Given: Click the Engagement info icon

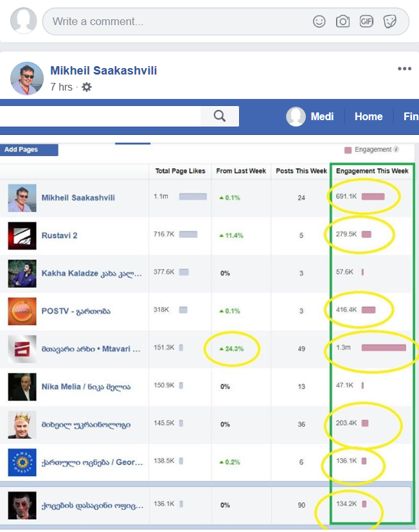Looking at the screenshot, I should tap(397, 150).
